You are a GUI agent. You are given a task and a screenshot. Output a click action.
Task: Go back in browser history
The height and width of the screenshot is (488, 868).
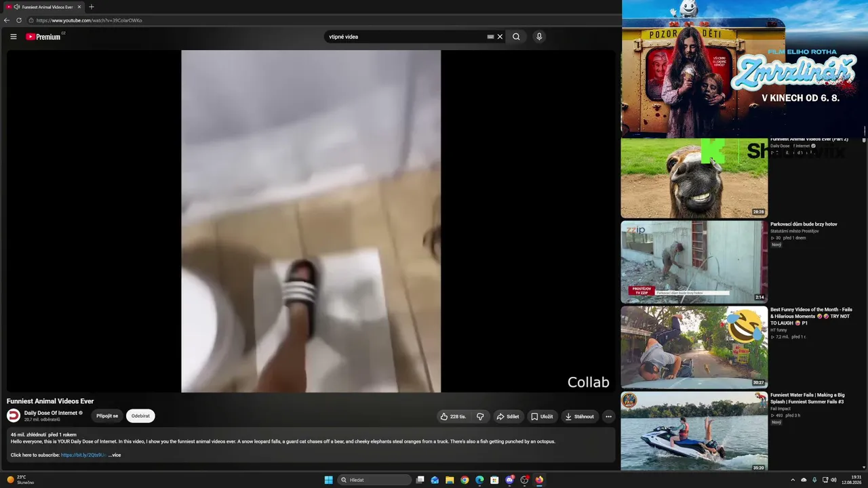point(7,20)
